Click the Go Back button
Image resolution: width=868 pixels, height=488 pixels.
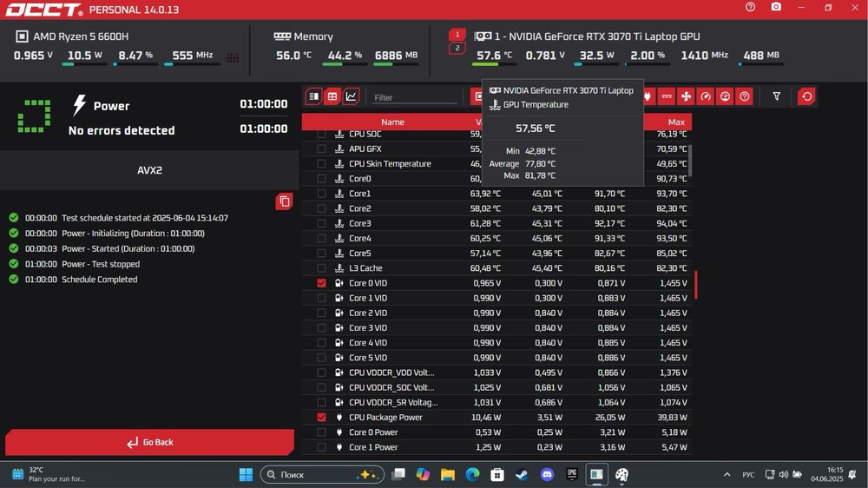coord(149,442)
